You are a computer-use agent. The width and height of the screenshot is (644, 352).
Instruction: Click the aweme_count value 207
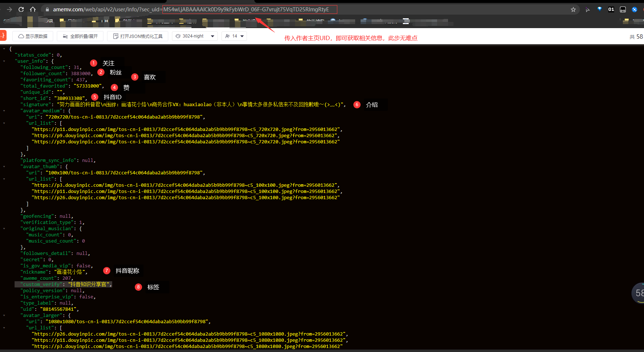point(67,278)
